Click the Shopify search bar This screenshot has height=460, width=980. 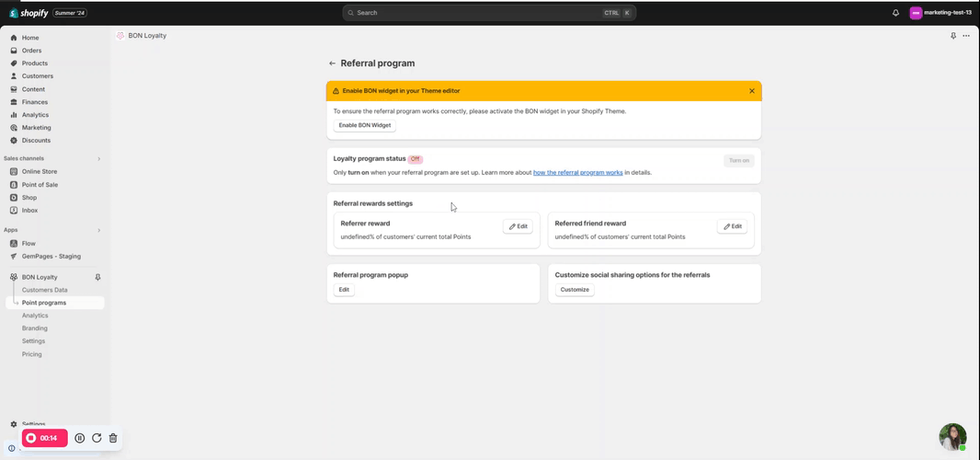pos(489,13)
